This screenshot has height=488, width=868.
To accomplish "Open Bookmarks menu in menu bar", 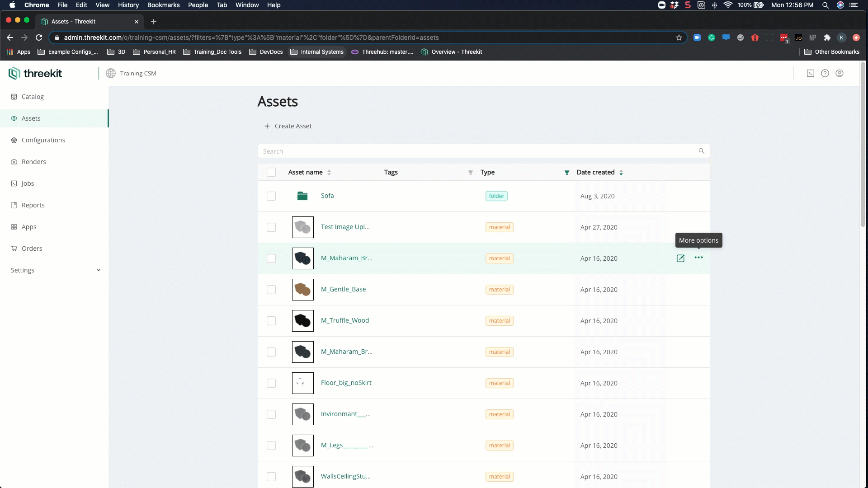I will [x=163, y=5].
